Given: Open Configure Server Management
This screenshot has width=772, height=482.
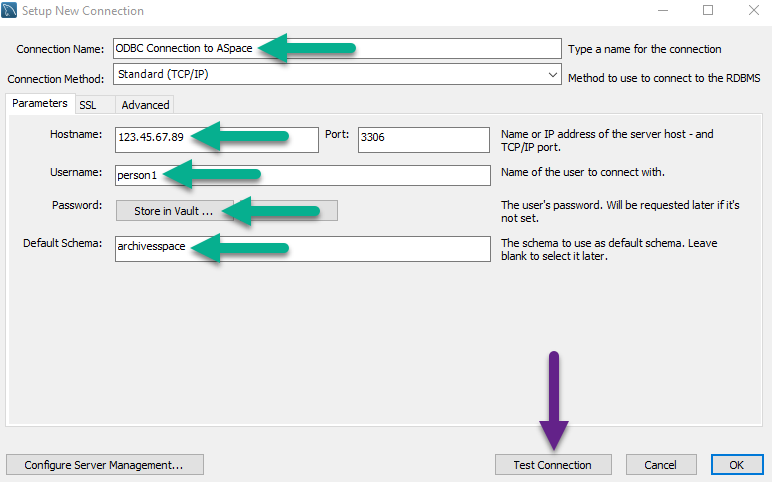Looking at the screenshot, I should pyautogui.click(x=104, y=465).
